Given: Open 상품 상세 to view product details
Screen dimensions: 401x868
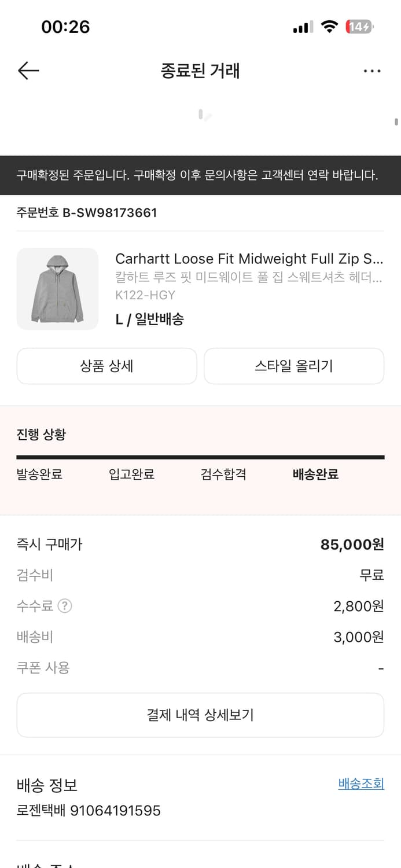Looking at the screenshot, I should pyautogui.click(x=106, y=366).
